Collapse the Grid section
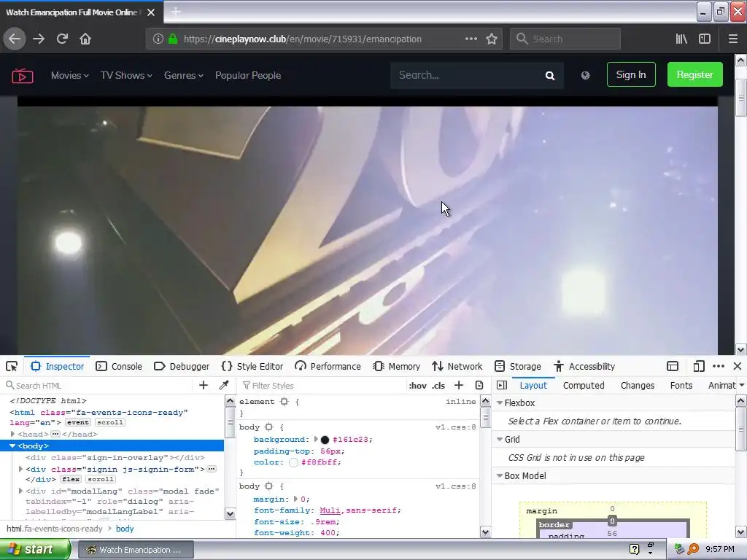The image size is (747, 560). [500, 439]
